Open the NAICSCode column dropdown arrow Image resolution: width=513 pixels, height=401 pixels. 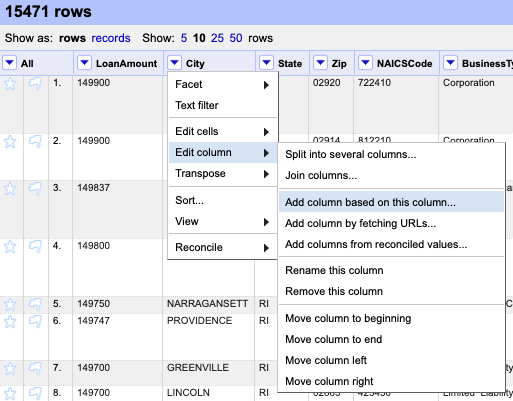pyautogui.click(x=365, y=63)
